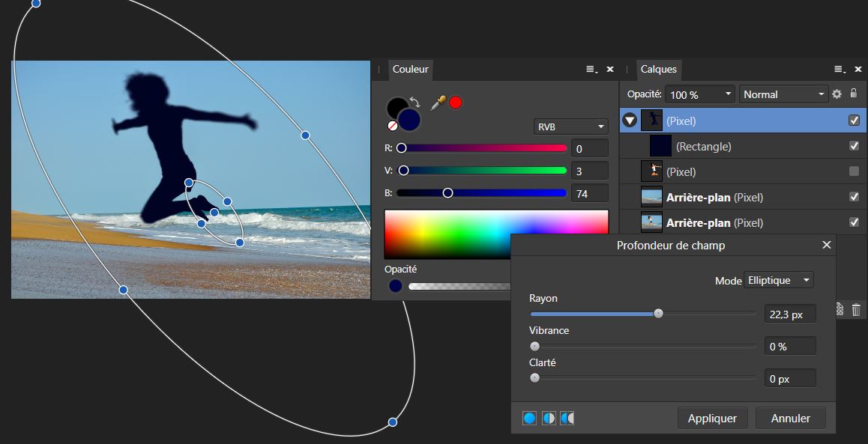Click the B blue channel slider
Image resolution: width=868 pixels, height=444 pixels.
[482, 192]
